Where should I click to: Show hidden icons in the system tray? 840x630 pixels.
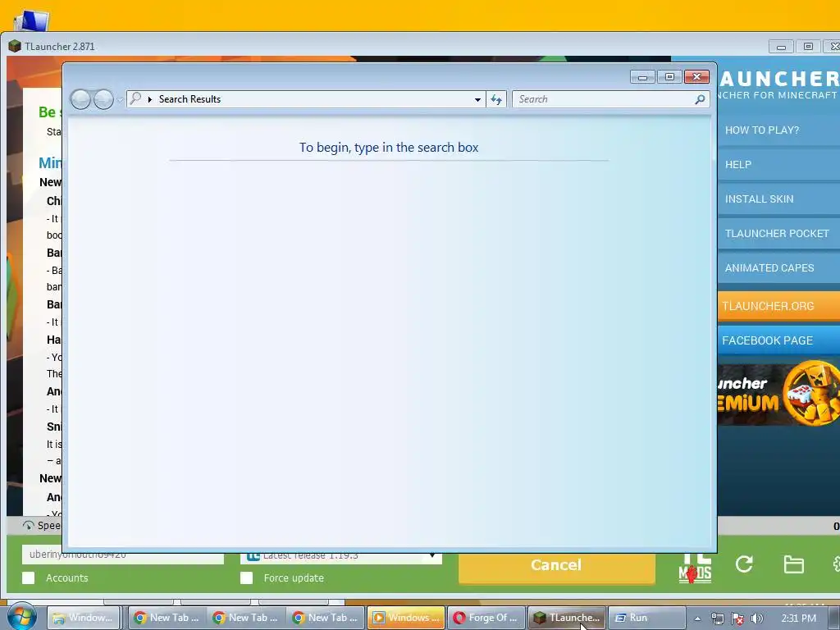(x=697, y=619)
